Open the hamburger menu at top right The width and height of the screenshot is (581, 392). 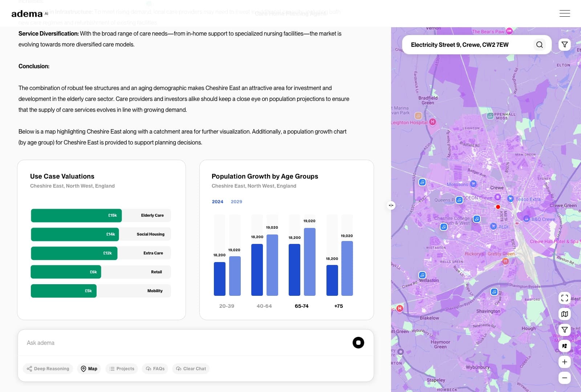coord(565,13)
